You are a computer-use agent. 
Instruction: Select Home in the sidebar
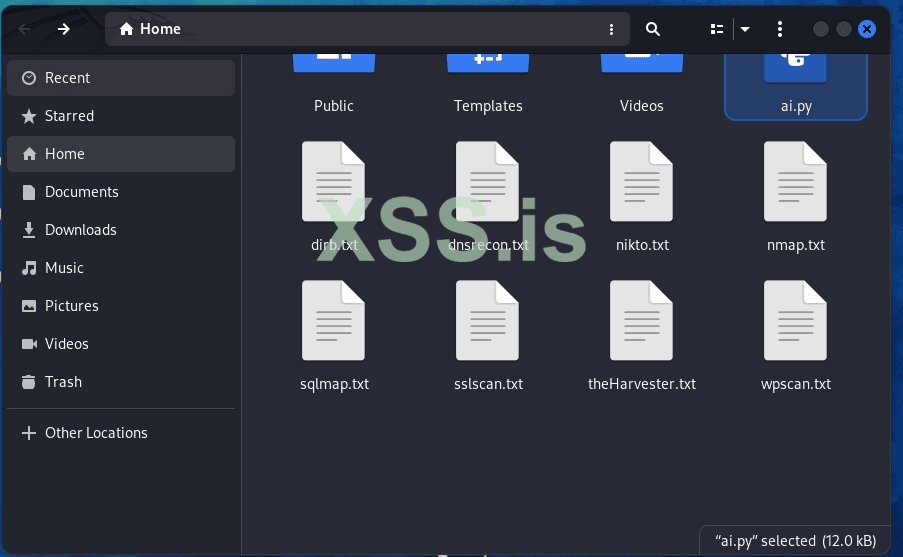(121, 154)
